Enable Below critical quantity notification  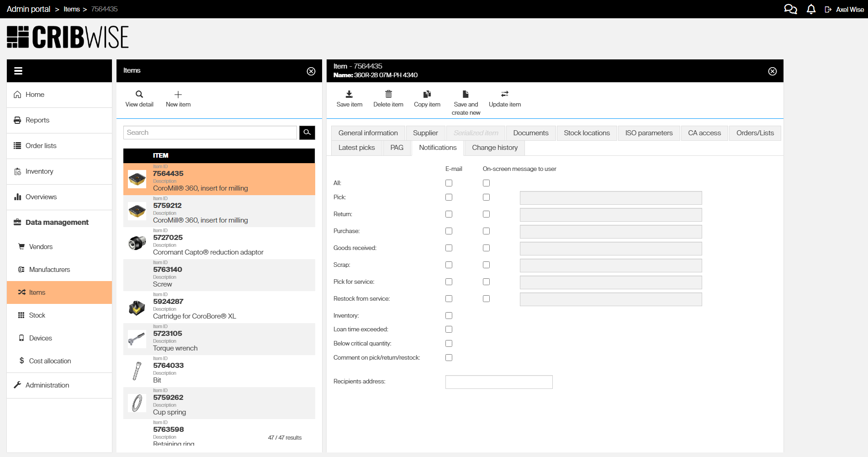(x=449, y=343)
